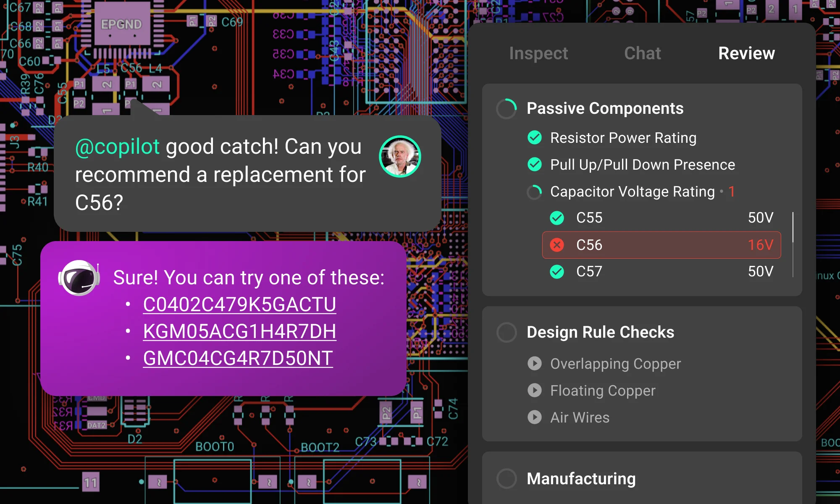Expand the Floating Copper check
840x504 pixels.
click(x=535, y=391)
